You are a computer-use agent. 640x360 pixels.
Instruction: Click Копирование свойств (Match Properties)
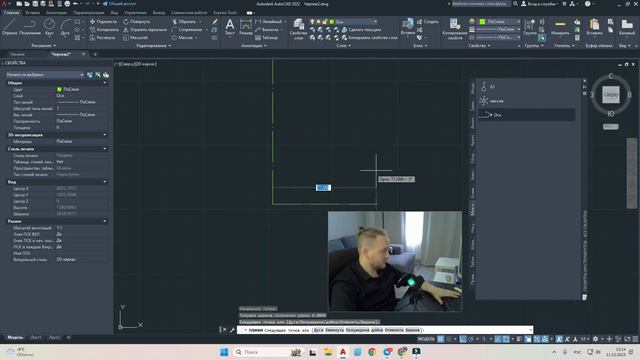pyautogui.click(x=455, y=29)
